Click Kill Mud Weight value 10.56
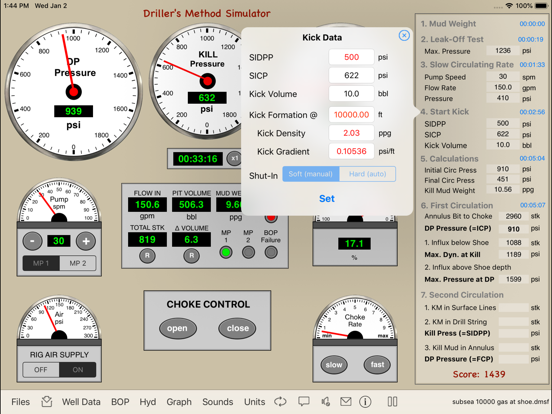 click(503, 189)
